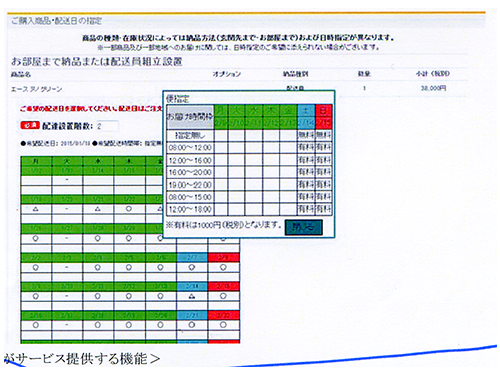
Task: Choose the circle under Thursday 1/29
Action: pos(129,239)
